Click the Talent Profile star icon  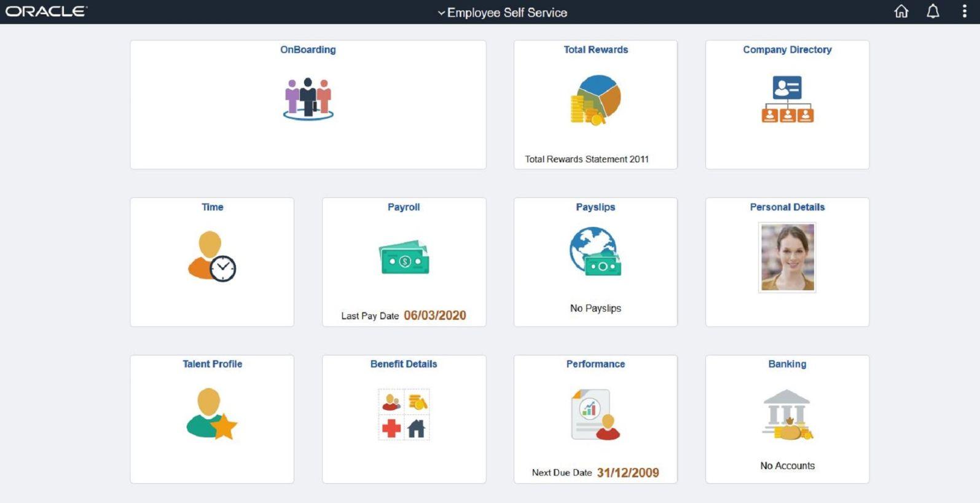click(212, 414)
